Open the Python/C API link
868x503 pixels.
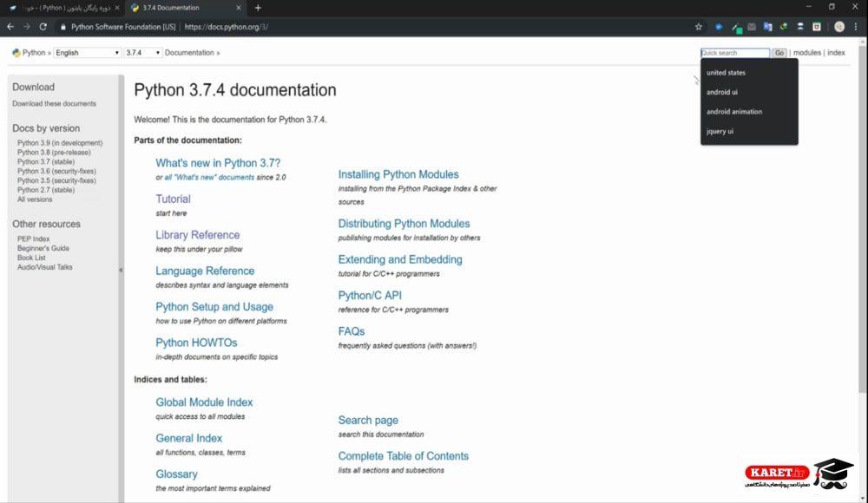coord(370,296)
